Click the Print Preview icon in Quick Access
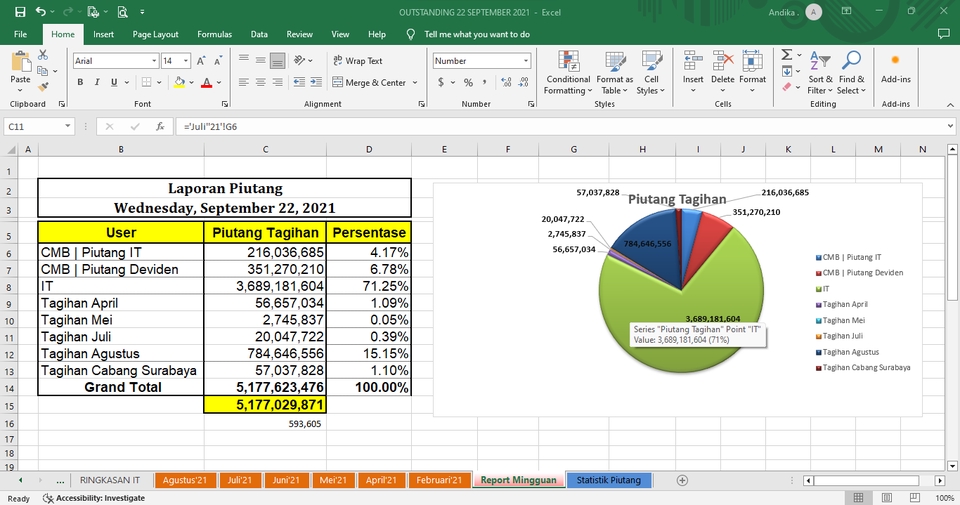Image resolution: width=960 pixels, height=505 pixels. (x=122, y=12)
